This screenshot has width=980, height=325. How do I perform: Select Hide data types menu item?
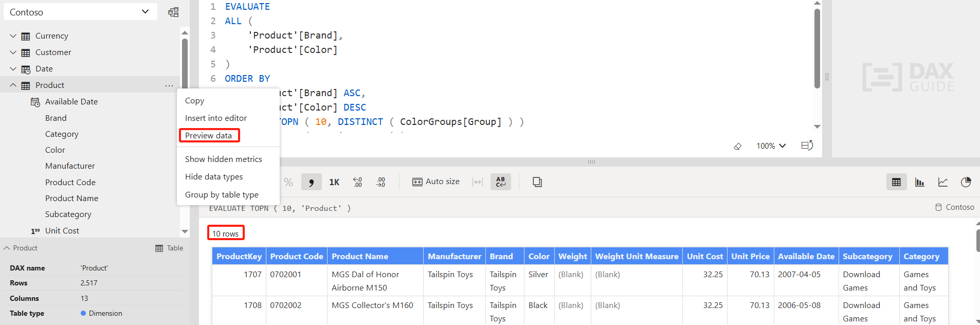(228, 177)
